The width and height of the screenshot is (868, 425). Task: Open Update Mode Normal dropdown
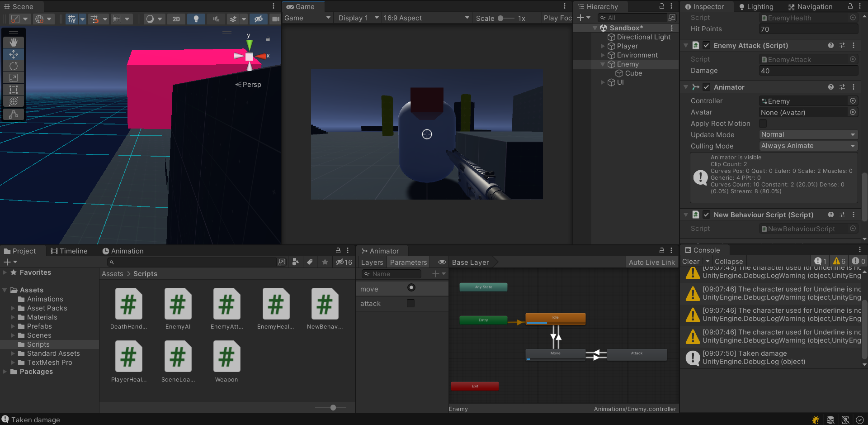tap(808, 134)
